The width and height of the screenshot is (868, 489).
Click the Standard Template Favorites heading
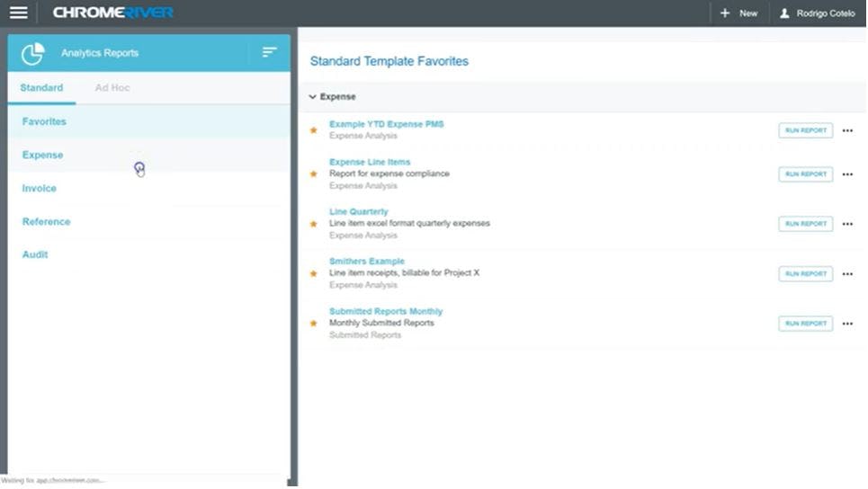(389, 61)
